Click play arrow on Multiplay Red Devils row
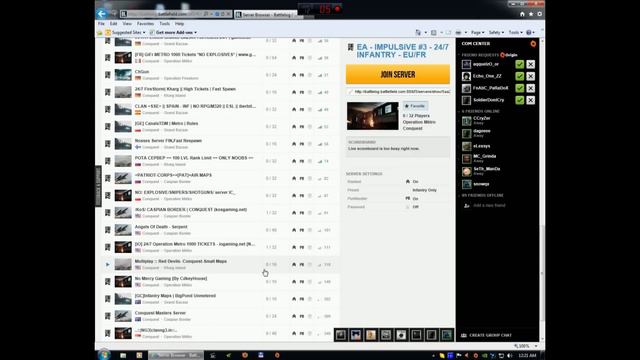The width and height of the screenshot is (640, 360). pyautogui.click(x=108, y=264)
